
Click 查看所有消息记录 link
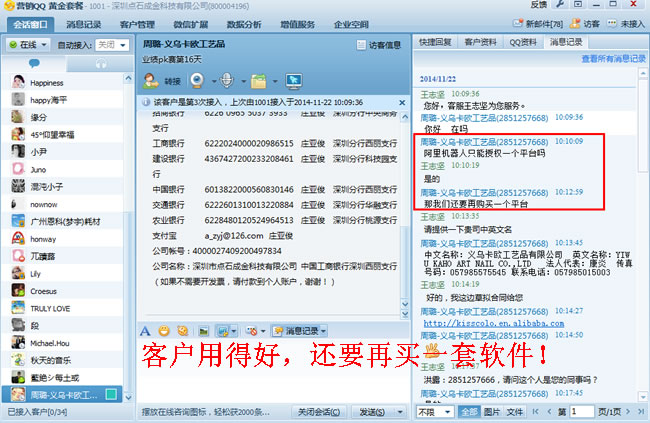[614, 59]
